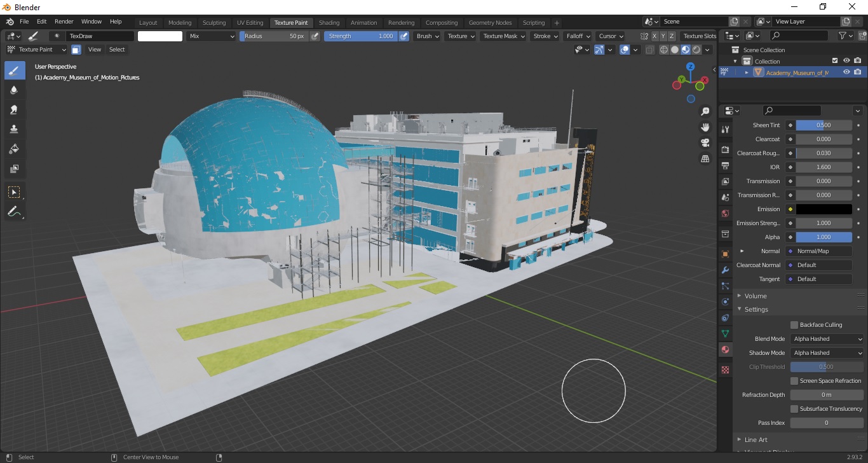Open the Brush settings dropdown
Screen dimensions: 868x463
[x=427, y=36]
